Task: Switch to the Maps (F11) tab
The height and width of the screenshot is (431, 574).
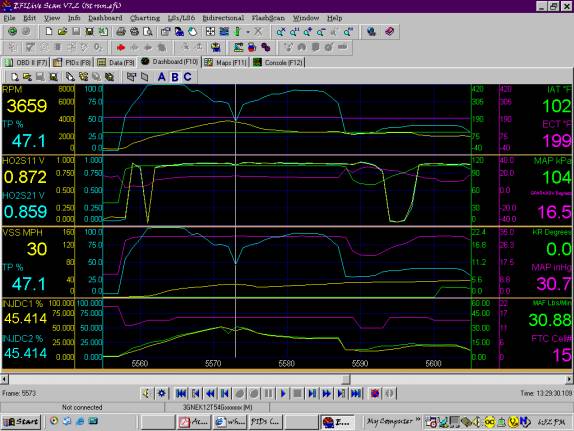Action: [x=226, y=63]
